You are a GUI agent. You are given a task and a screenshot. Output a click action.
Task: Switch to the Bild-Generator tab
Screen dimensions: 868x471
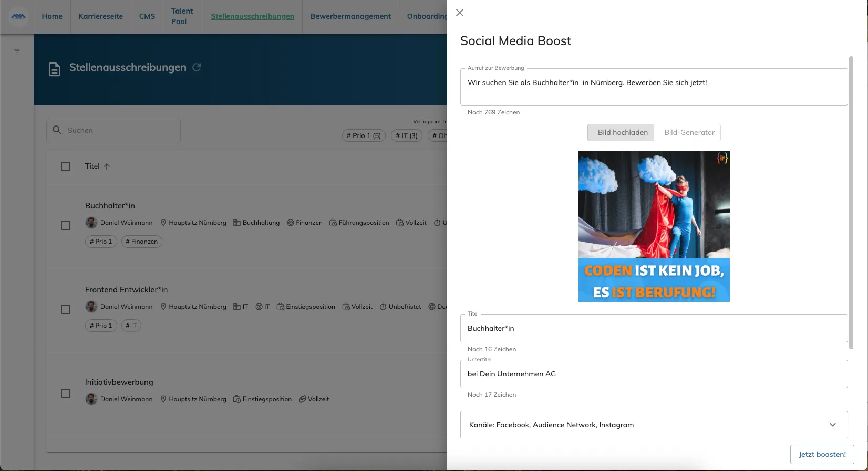[689, 132]
